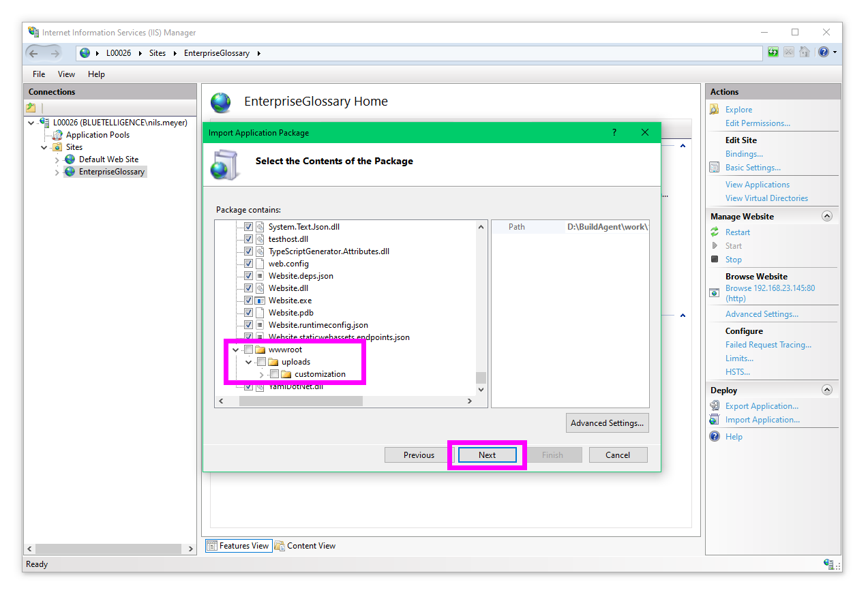Image resolution: width=868 pixels, height=599 pixels.
Task: Click the Export Application icon
Action: tap(715, 406)
